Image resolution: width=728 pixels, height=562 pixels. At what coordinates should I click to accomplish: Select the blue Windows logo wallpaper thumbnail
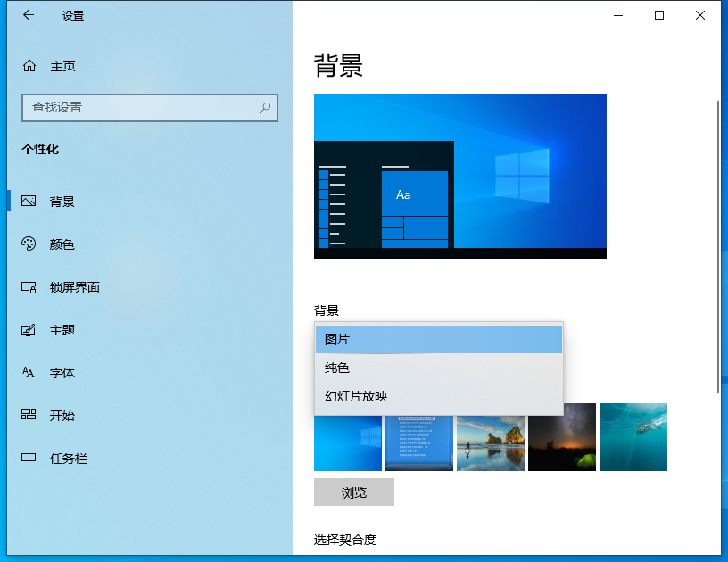pos(347,443)
